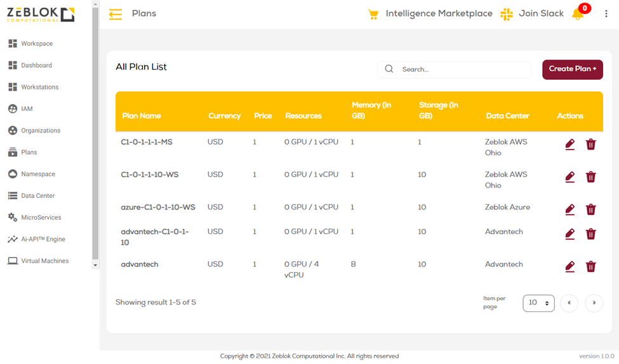Select MicroServices from sidebar
The image size is (619, 364).
[41, 218]
